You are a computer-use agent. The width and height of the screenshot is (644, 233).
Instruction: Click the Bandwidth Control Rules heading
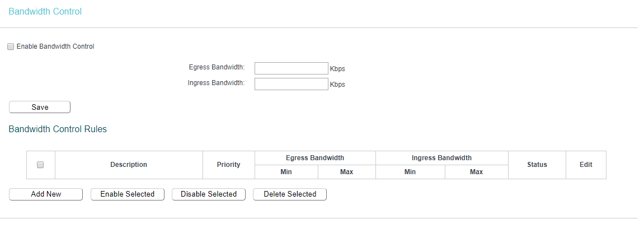coord(58,129)
